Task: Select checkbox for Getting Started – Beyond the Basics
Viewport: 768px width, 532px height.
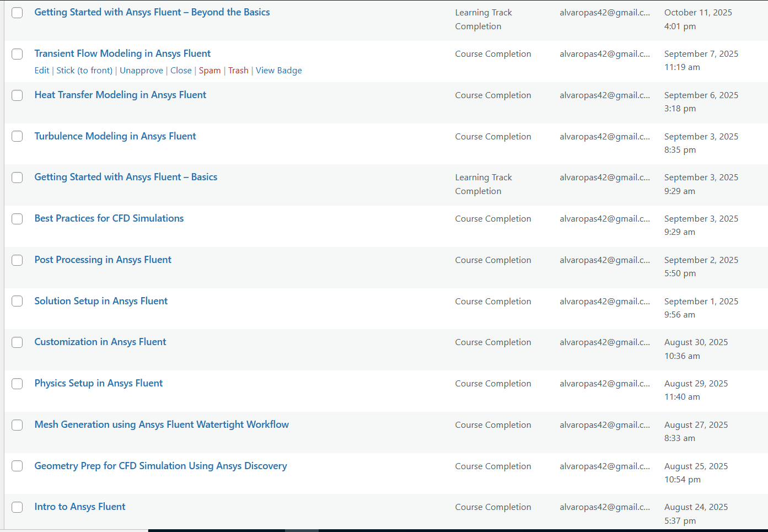Action: pos(17,13)
